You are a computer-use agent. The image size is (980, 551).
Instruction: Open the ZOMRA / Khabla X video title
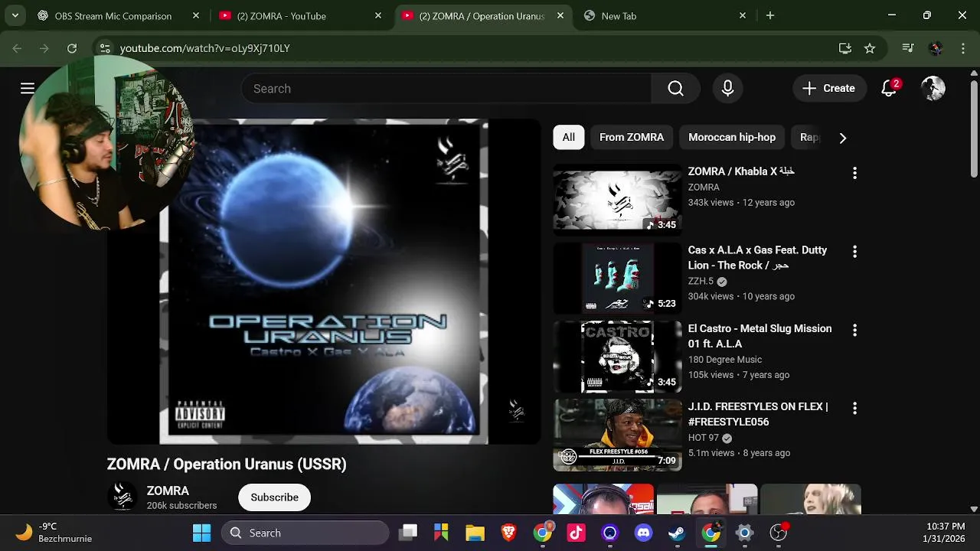pos(741,171)
